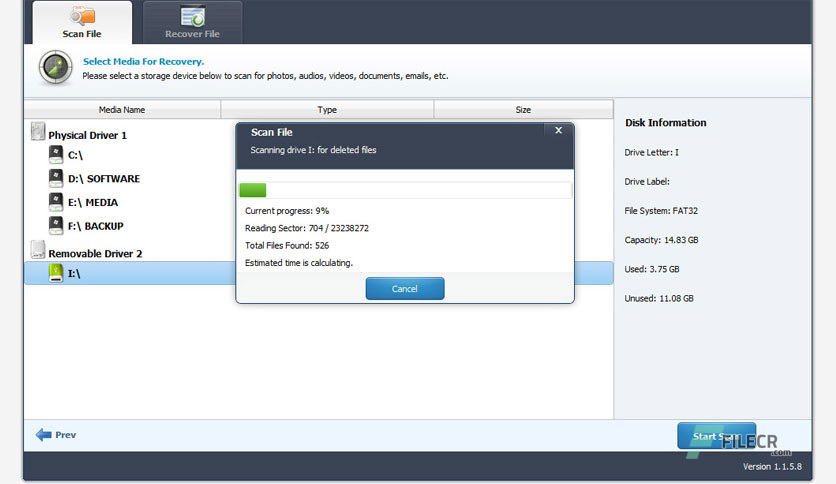Viewport: 836px width, 484px height.
Task: Click the 'Drive Letter: I' text
Action: (x=652, y=152)
